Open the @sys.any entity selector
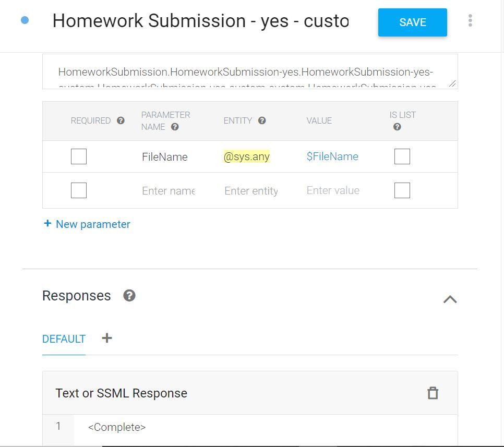Viewport: 504px width, 447px height. click(x=247, y=156)
